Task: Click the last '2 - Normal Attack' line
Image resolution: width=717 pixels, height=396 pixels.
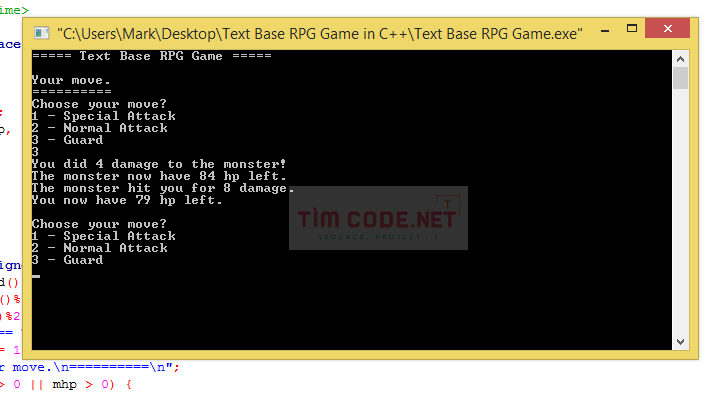Action: [100, 248]
